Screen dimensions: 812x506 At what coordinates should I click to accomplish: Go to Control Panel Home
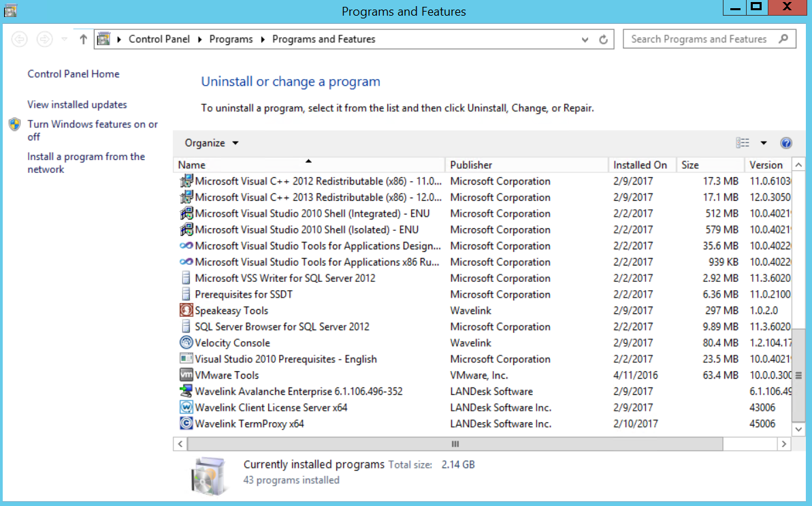(73, 74)
